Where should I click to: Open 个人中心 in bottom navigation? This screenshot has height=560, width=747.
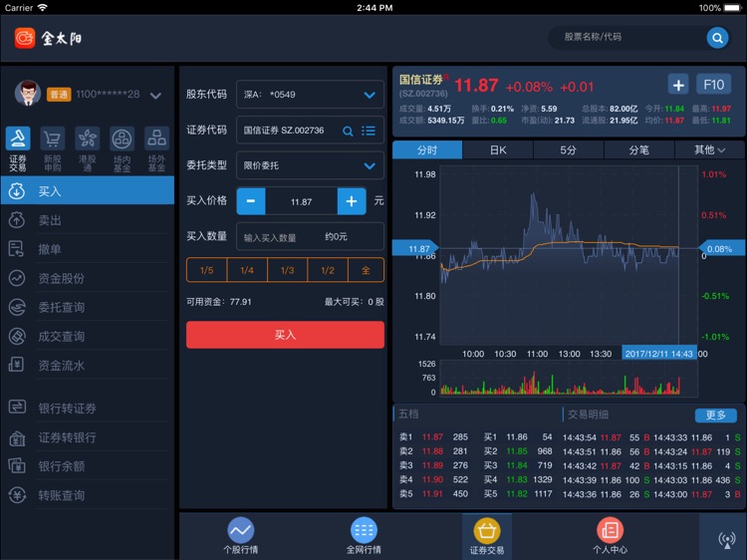(610, 536)
